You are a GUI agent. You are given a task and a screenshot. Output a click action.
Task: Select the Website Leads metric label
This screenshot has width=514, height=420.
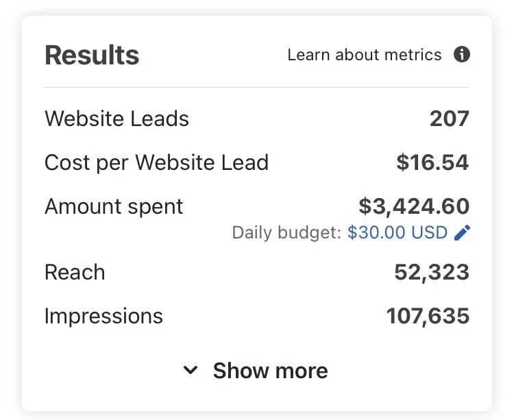117,119
